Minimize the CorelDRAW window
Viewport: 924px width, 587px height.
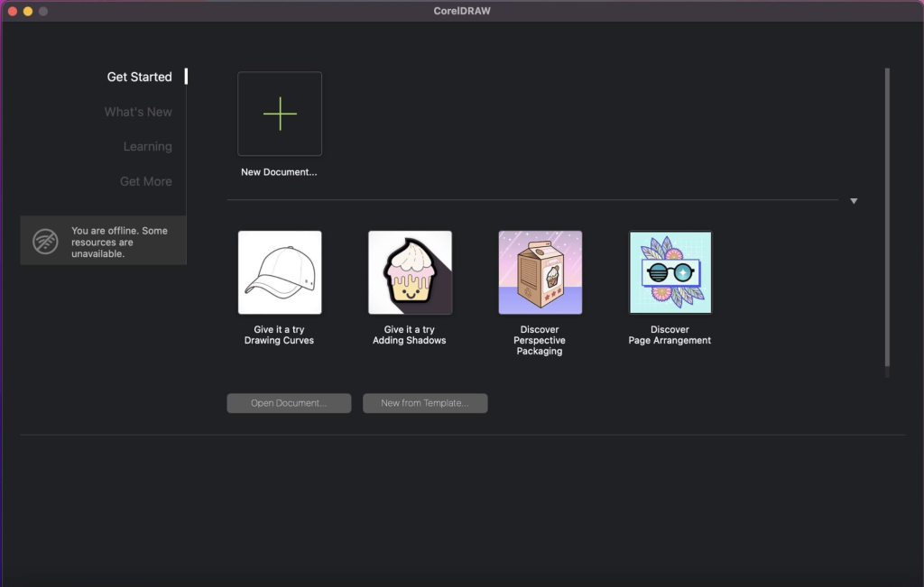[x=28, y=11]
